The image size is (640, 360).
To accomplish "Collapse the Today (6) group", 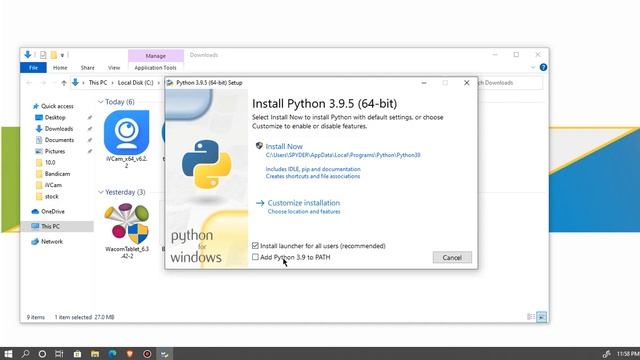I will pyautogui.click(x=101, y=102).
